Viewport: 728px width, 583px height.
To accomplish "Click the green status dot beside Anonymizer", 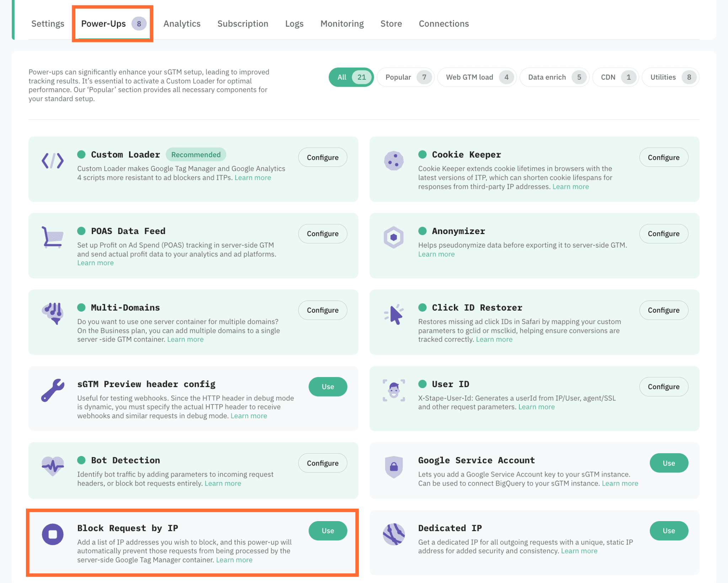I will click(422, 231).
